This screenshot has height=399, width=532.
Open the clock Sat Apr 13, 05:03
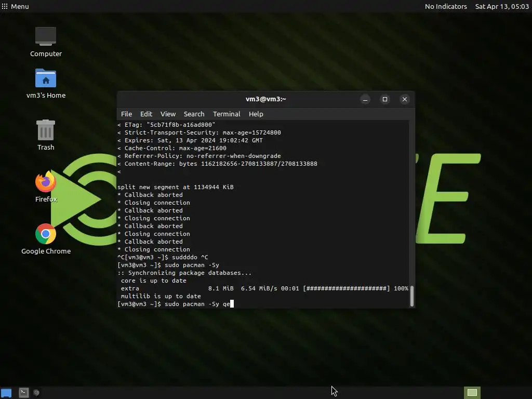[x=502, y=6]
